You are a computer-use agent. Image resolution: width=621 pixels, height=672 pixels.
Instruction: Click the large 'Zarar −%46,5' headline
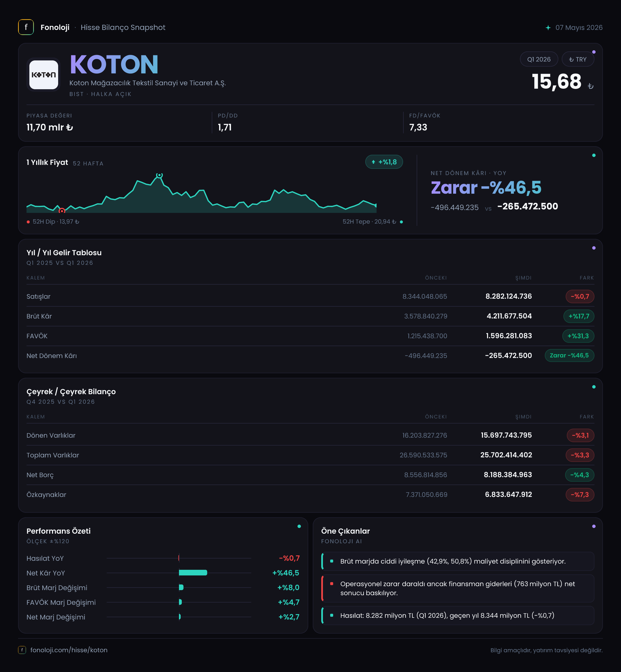click(486, 187)
